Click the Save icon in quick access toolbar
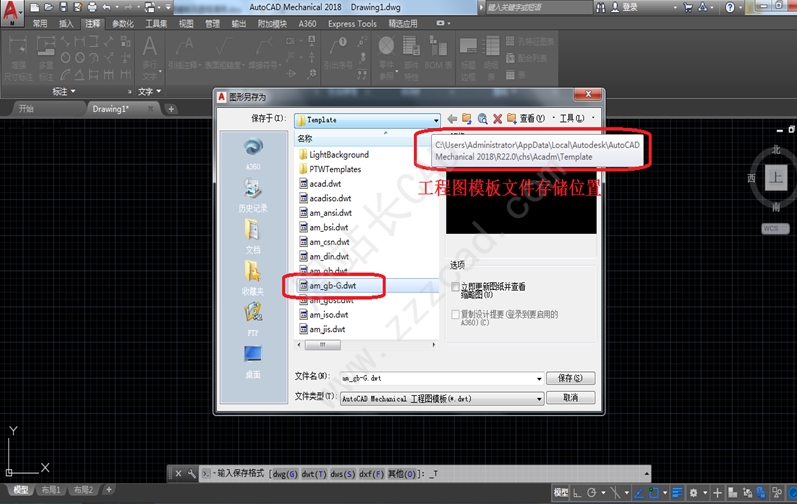 [x=63, y=7]
